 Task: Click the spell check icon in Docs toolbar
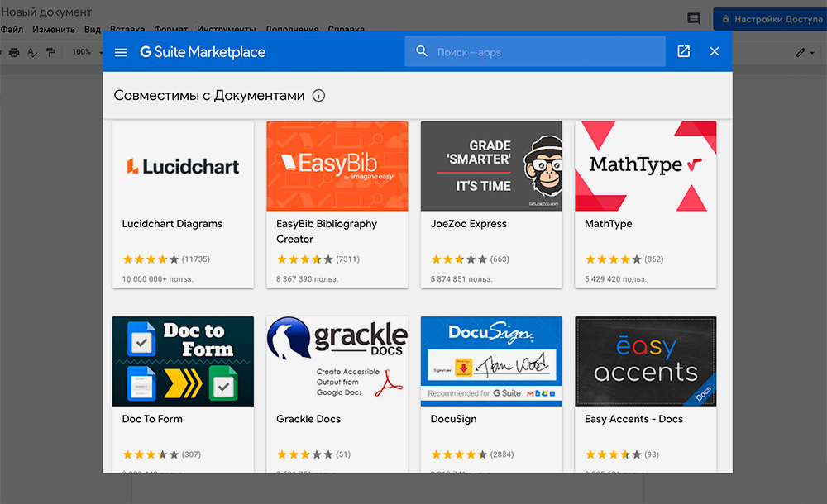pos(32,52)
